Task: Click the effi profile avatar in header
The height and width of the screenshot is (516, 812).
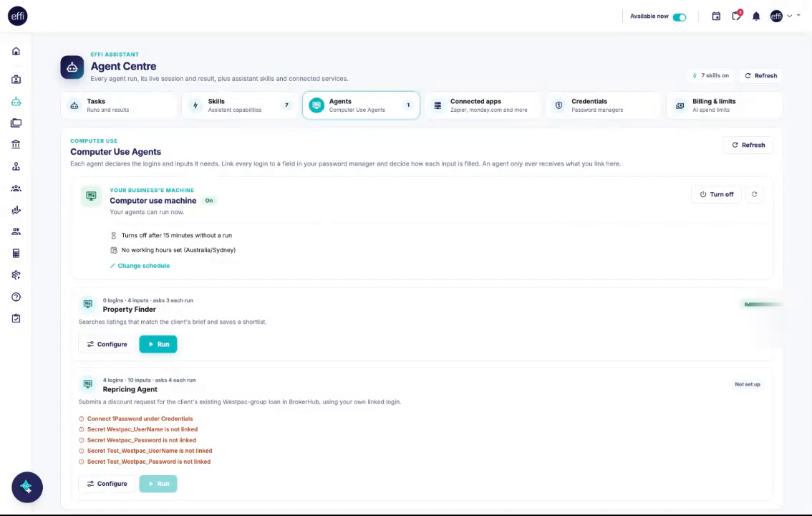Action: [x=776, y=16]
